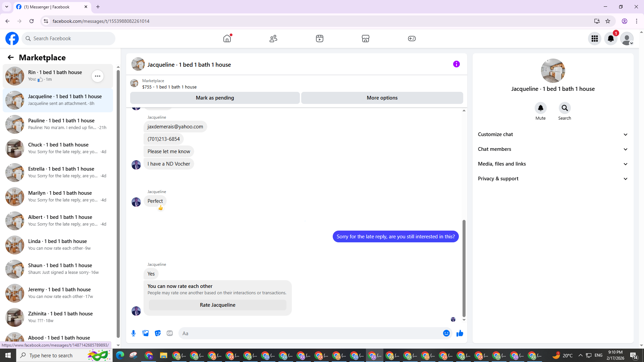Click the voice clip microphone icon
Screen dimensions: 644x362
pyautogui.click(x=133, y=333)
